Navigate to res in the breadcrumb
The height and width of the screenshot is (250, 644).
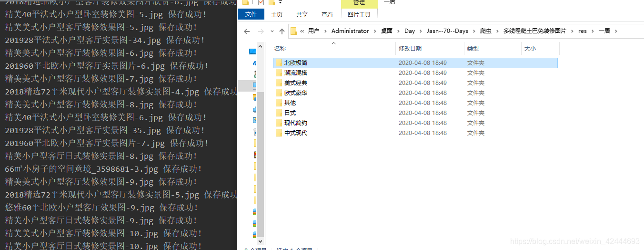point(582,31)
